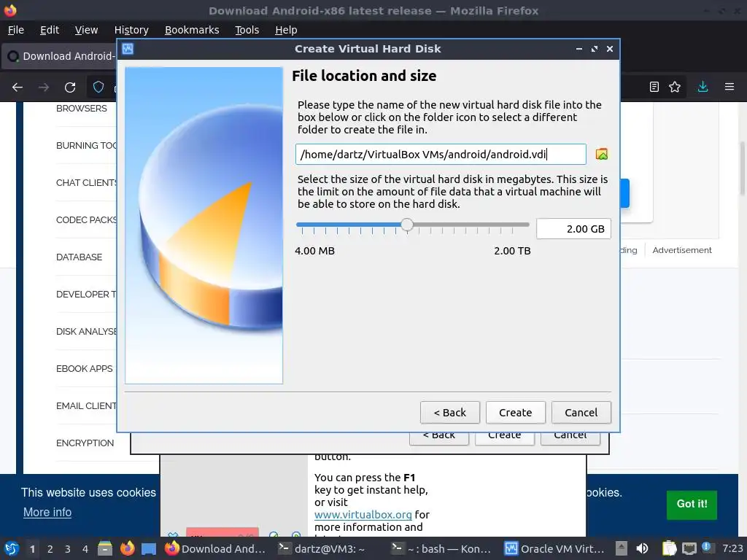Viewport: 747px width, 560px height.
Task: Click the Cancel button in Create Virtual Hard Disk
Action: [x=581, y=413]
